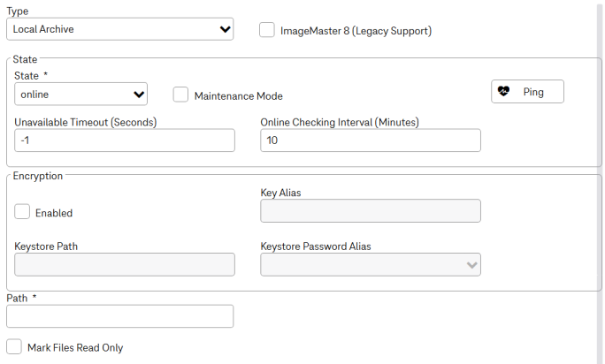Click the Online Checking Interval (Minutes) field
Viewport: 605px width, 364px height.
tap(371, 140)
